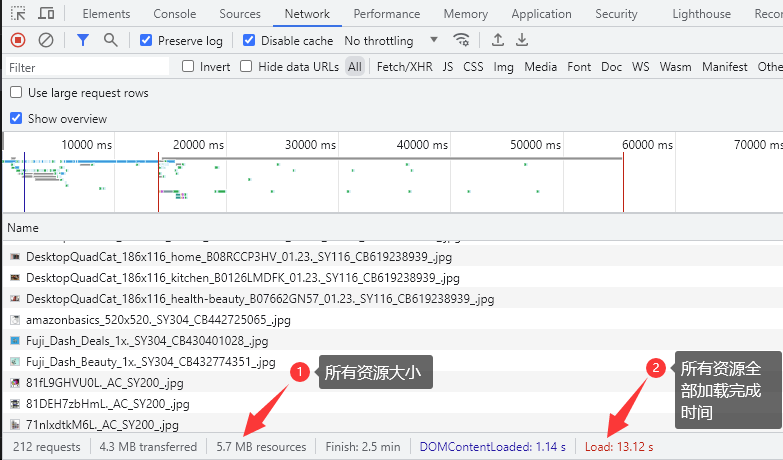The image size is (783, 460).
Task: Uncheck Disable cache checkbox
Action: (x=250, y=41)
